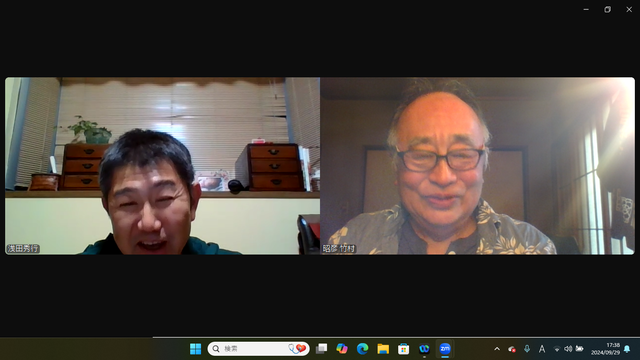The image size is (640, 360).
Task: Click name label on the left video
Action: click(x=23, y=249)
